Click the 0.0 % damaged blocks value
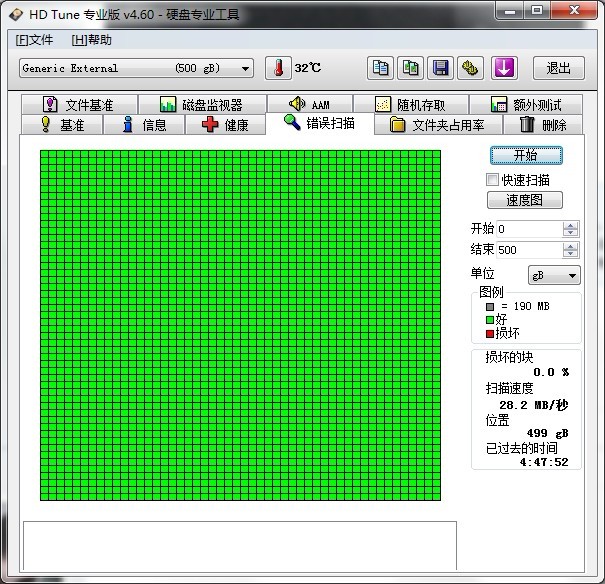Screen dimensions: 605x584 551,372
